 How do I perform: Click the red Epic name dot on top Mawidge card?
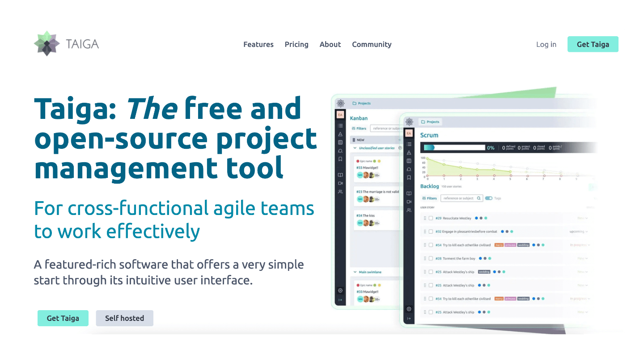(357, 161)
